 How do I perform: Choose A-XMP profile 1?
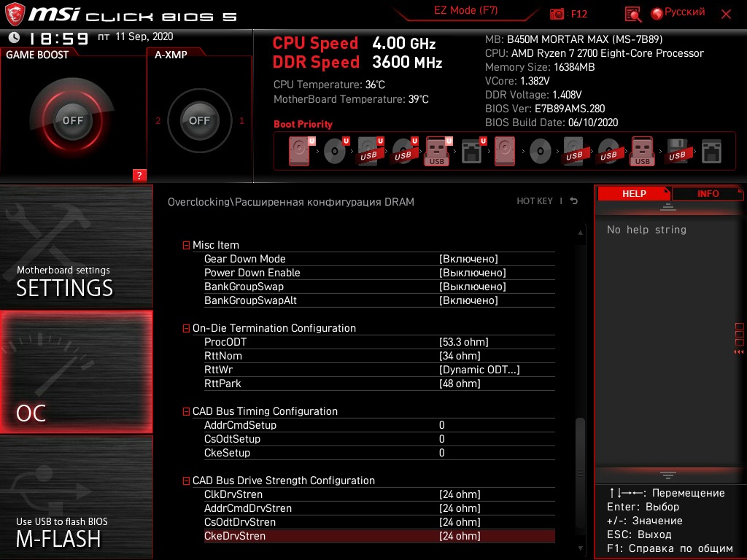[241, 121]
